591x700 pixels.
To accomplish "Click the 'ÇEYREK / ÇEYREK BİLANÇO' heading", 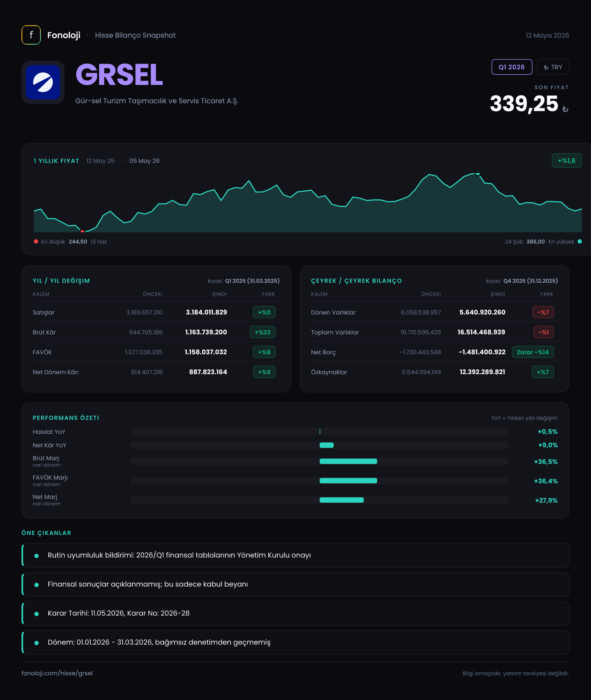I will tap(356, 281).
